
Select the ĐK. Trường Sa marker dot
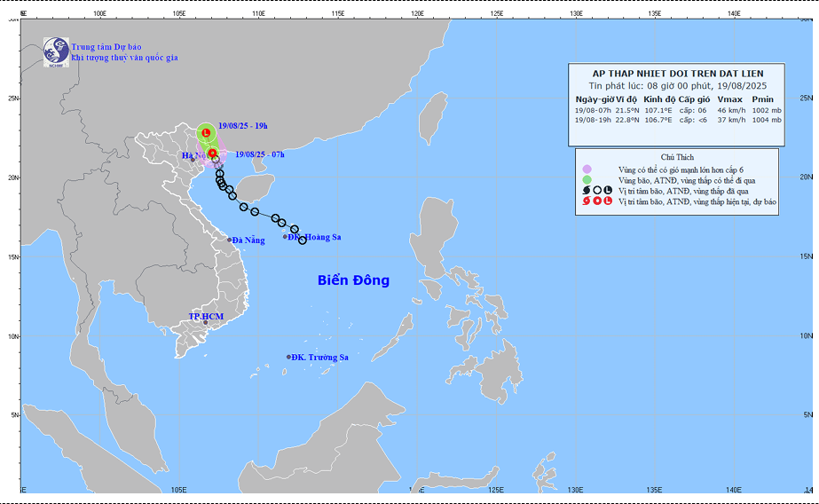(288, 357)
